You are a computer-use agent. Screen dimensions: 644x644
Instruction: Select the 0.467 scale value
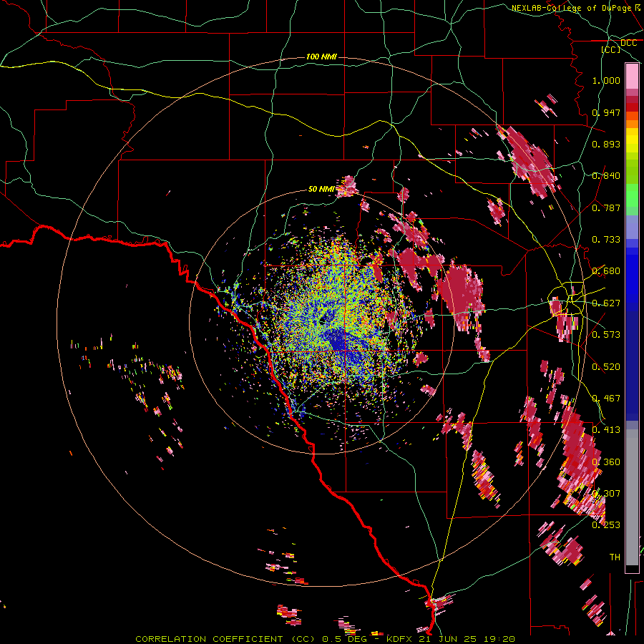click(606, 399)
